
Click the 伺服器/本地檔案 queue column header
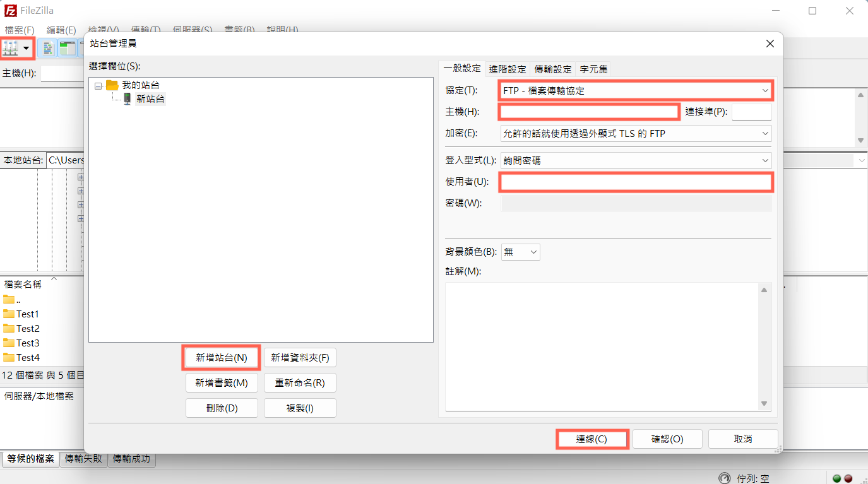(x=39, y=396)
